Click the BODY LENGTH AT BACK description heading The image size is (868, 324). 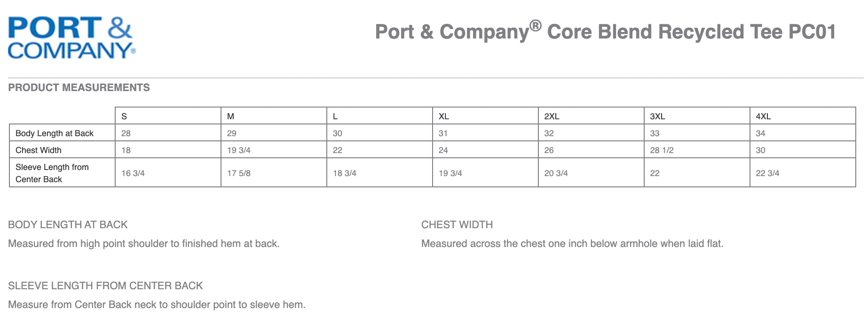click(x=68, y=225)
